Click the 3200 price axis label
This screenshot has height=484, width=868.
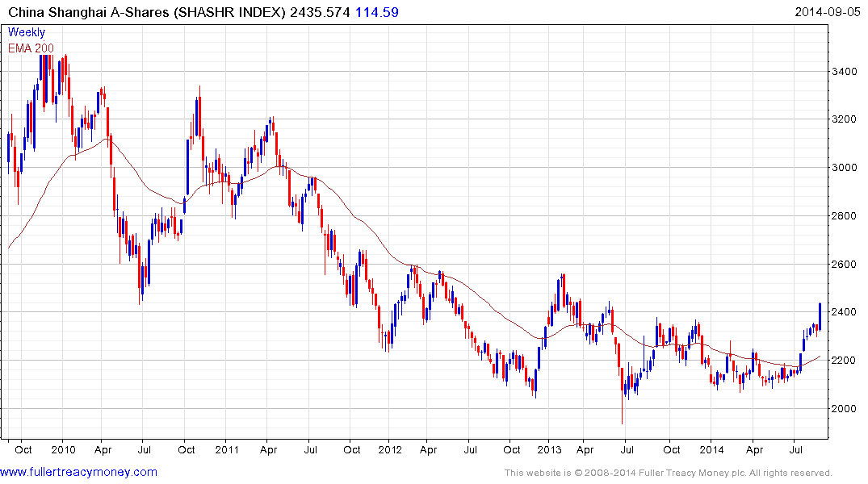pos(845,119)
